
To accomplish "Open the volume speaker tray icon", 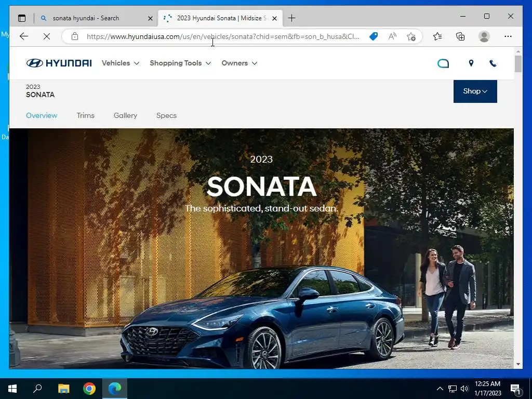I will coord(464,389).
